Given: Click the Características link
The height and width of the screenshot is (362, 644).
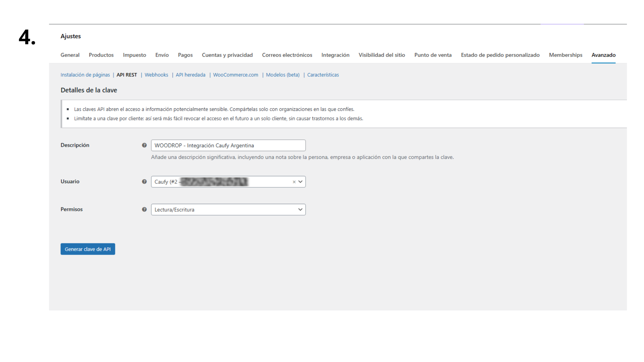Looking at the screenshot, I should point(323,75).
